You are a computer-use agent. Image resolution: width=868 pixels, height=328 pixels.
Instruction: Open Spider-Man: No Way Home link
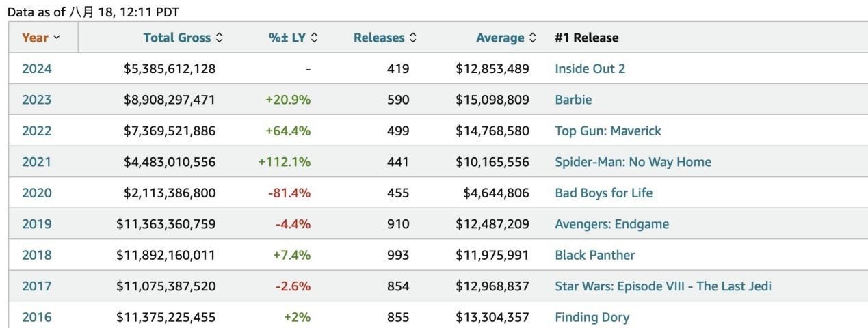click(633, 162)
